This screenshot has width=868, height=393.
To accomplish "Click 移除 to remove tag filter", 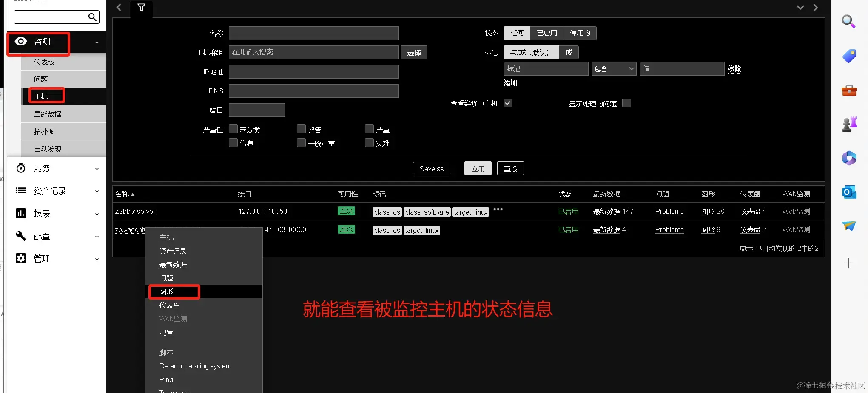I will 734,69.
